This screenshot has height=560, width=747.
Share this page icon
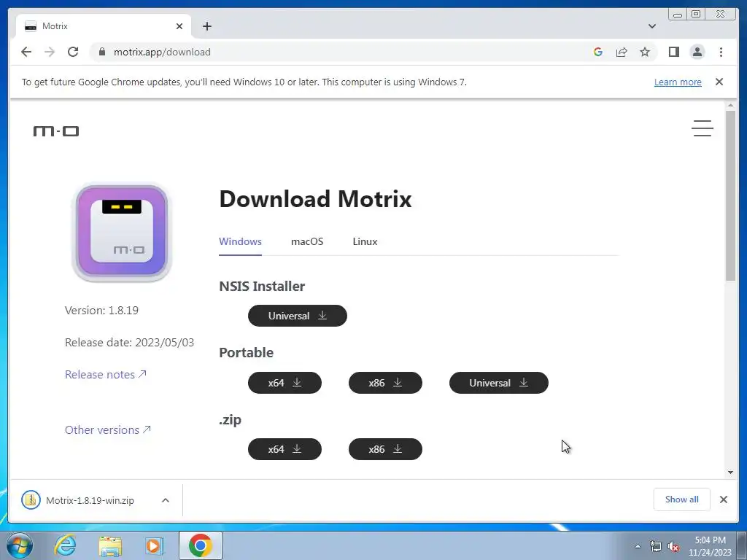click(x=622, y=52)
